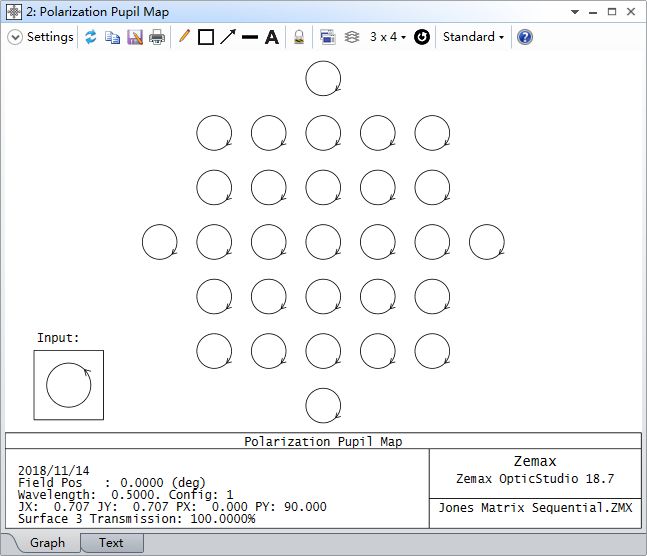Click the Polarization Pupil Map title label
Screen dimensions: 647x556
click(x=323, y=442)
